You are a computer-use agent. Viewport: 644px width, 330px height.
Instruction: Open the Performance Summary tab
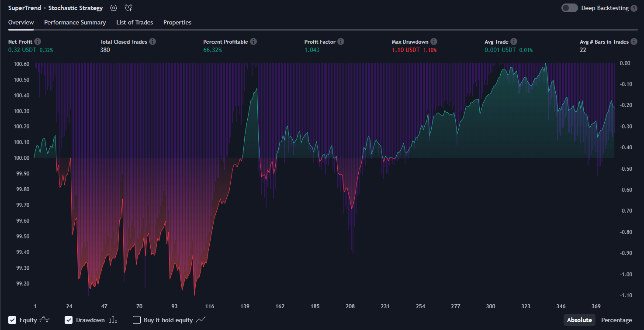click(x=75, y=22)
